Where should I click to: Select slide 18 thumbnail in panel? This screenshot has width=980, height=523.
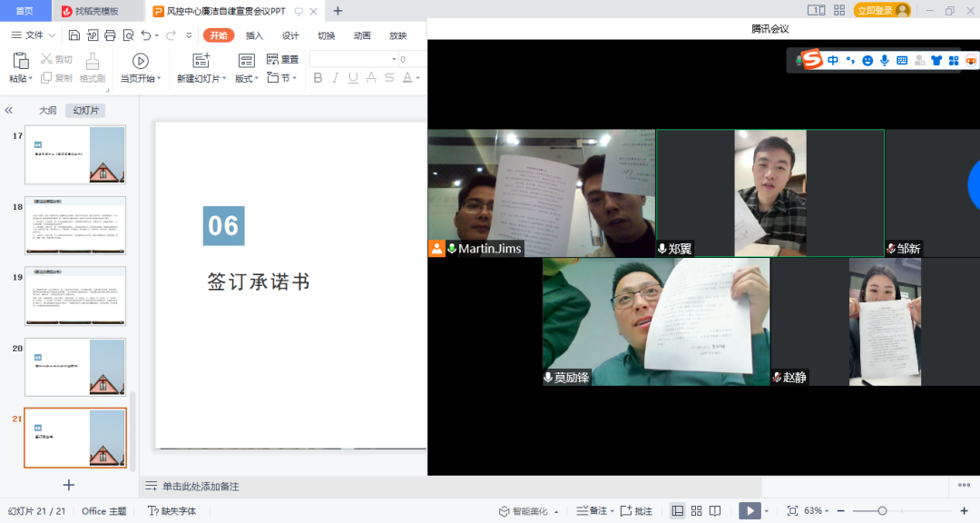point(75,225)
